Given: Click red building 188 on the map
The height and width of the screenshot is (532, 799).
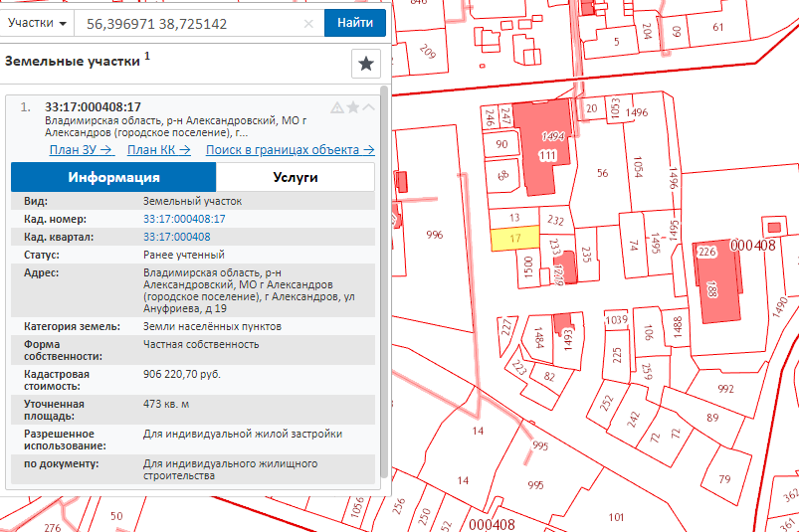Looking at the screenshot, I should (712, 290).
